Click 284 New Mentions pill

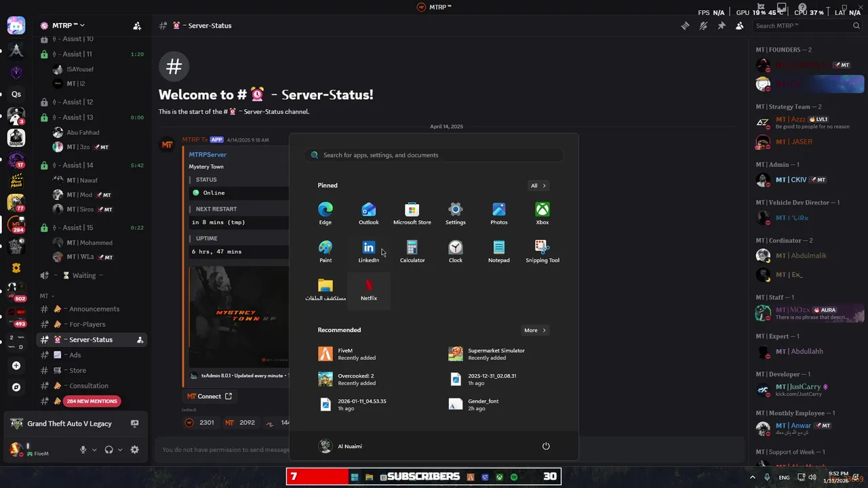coord(92,401)
